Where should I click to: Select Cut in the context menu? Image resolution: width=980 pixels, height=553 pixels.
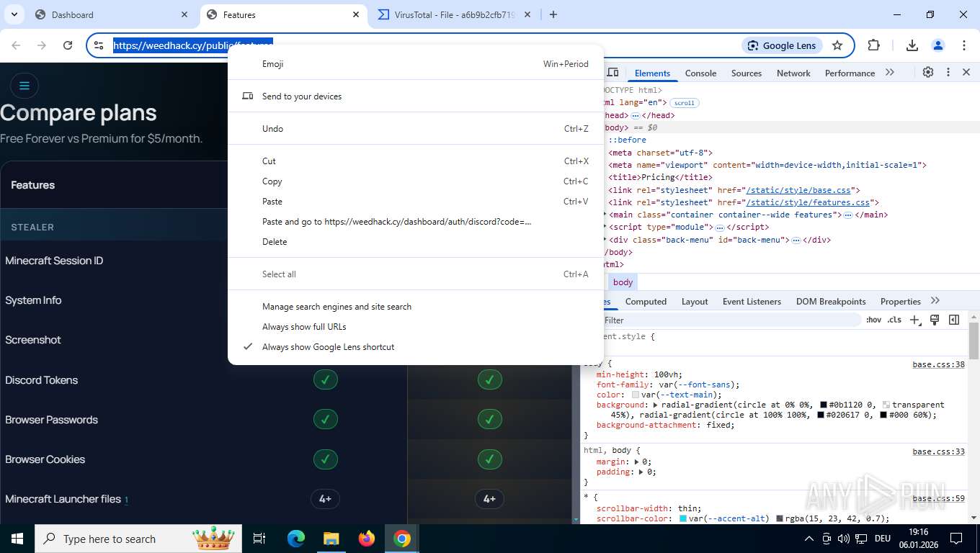pyautogui.click(x=416, y=161)
